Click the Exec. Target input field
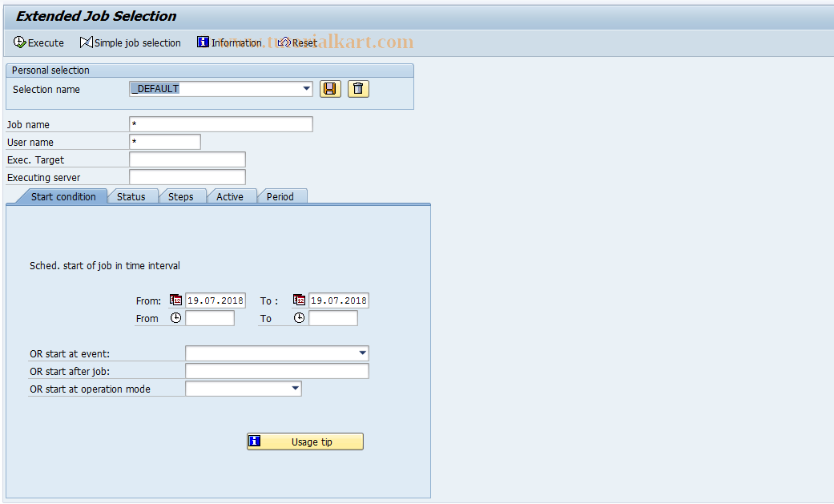Image resolution: width=834 pixels, height=504 pixels. (187, 159)
